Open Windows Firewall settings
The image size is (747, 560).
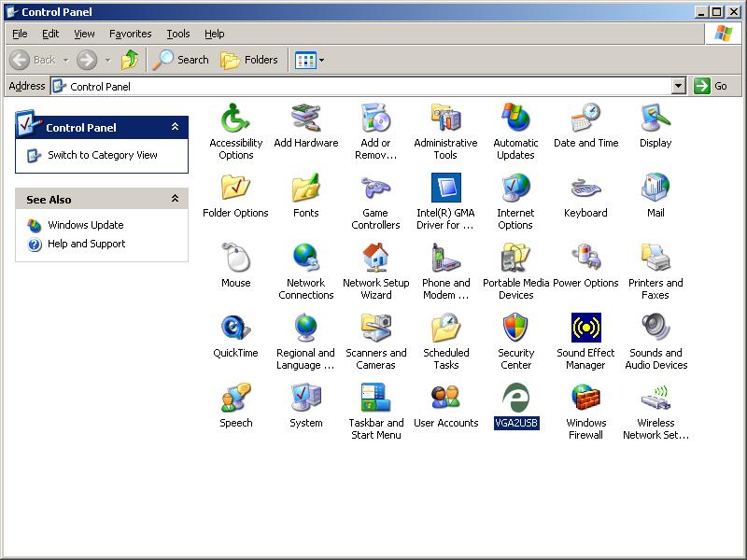point(585,399)
